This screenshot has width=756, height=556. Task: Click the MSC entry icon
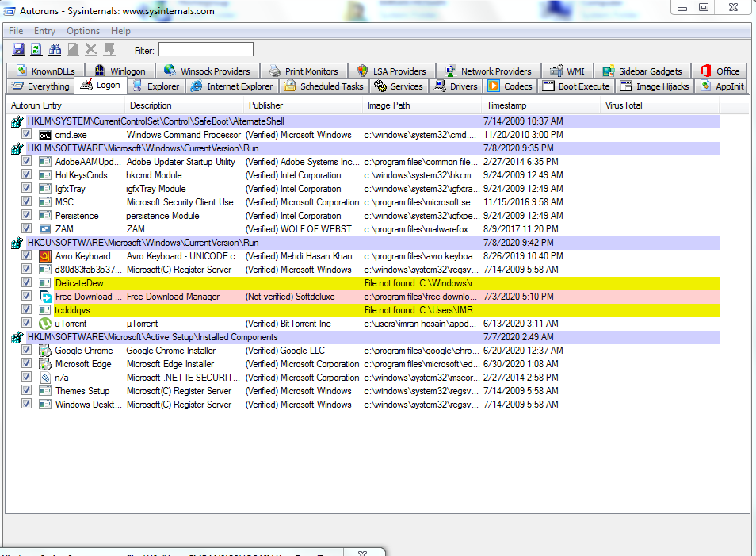click(45, 202)
